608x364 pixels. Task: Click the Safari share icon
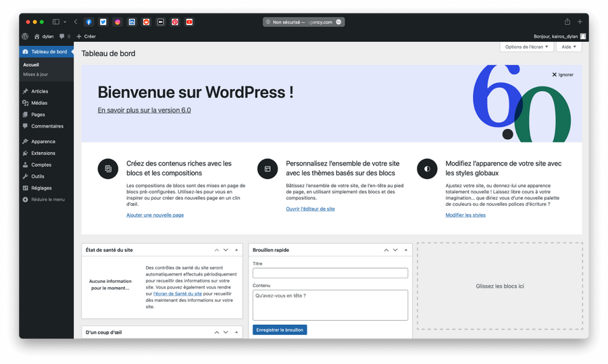pyautogui.click(x=567, y=22)
